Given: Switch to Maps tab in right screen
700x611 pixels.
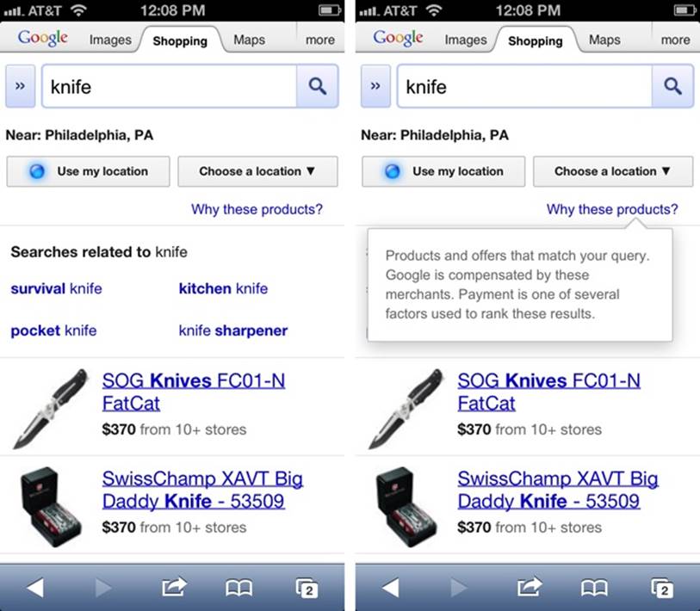Looking at the screenshot, I should pyautogui.click(x=604, y=40).
